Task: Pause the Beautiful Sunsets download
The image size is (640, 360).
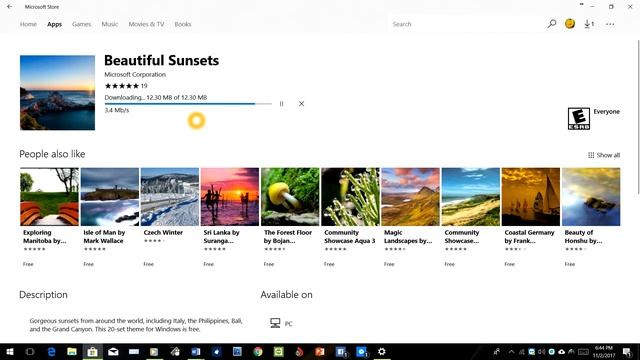Action: (x=281, y=104)
